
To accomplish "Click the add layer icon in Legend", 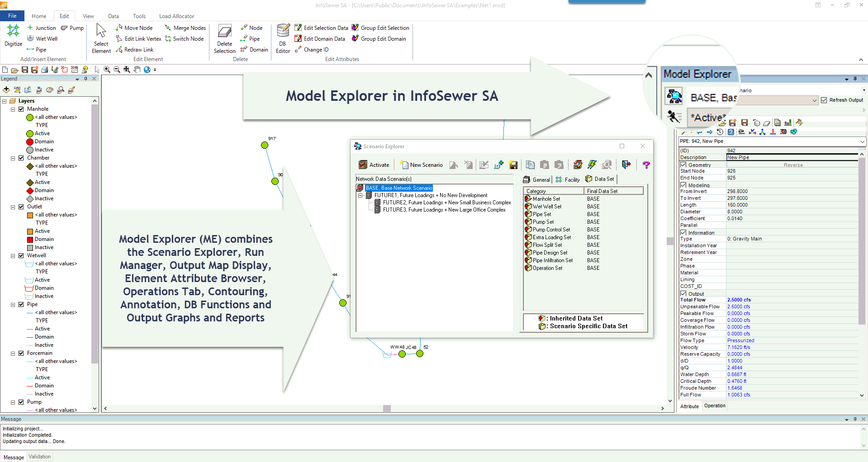I will (6, 90).
